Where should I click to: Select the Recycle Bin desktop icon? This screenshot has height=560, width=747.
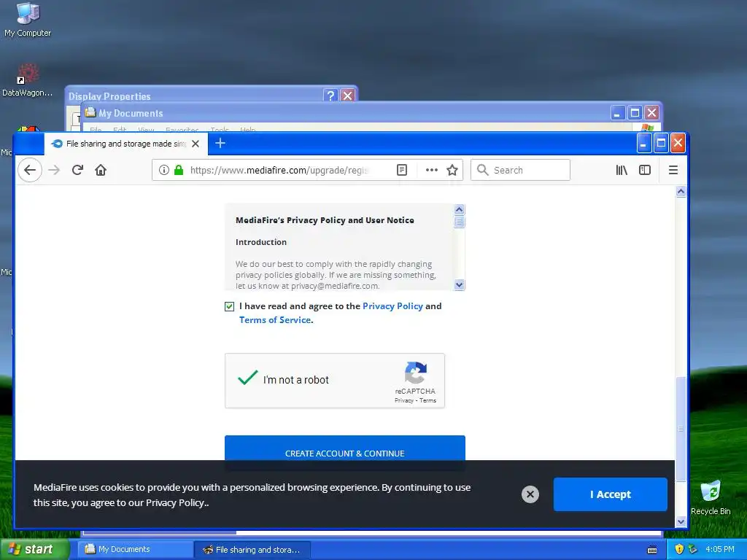click(711, 497)
